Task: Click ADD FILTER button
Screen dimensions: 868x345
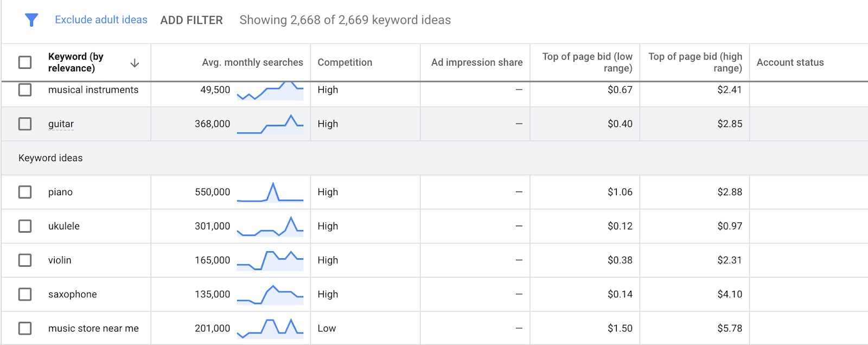Action: pyautogui.click(x=192, y=20)
